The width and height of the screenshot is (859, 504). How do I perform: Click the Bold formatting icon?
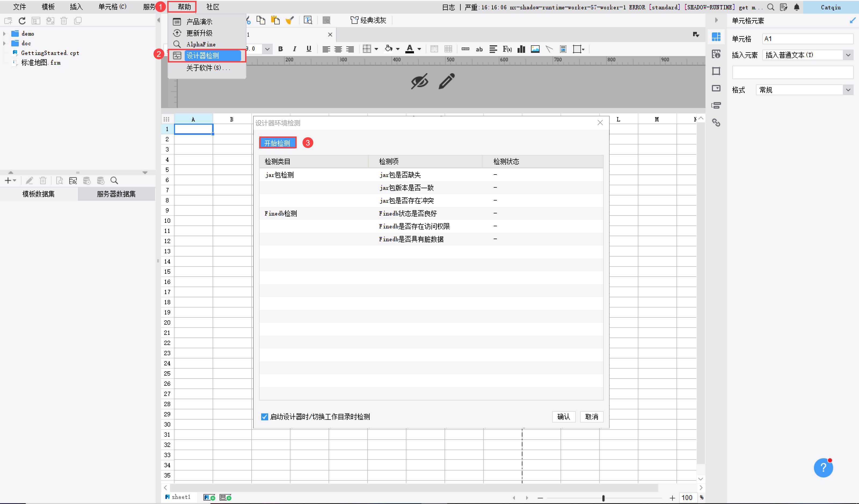280,49
